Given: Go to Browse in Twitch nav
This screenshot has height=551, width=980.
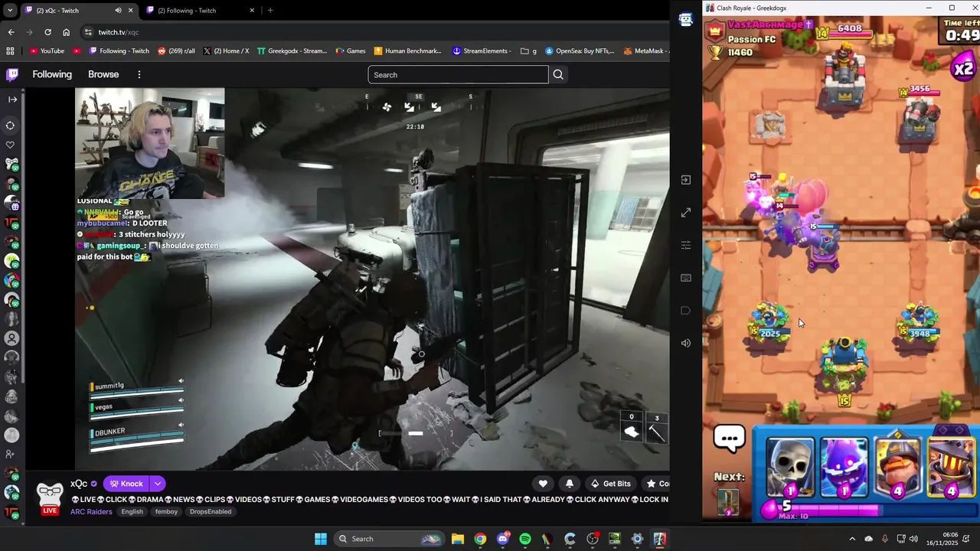Looking at the screenshot, I should point(103,74).
